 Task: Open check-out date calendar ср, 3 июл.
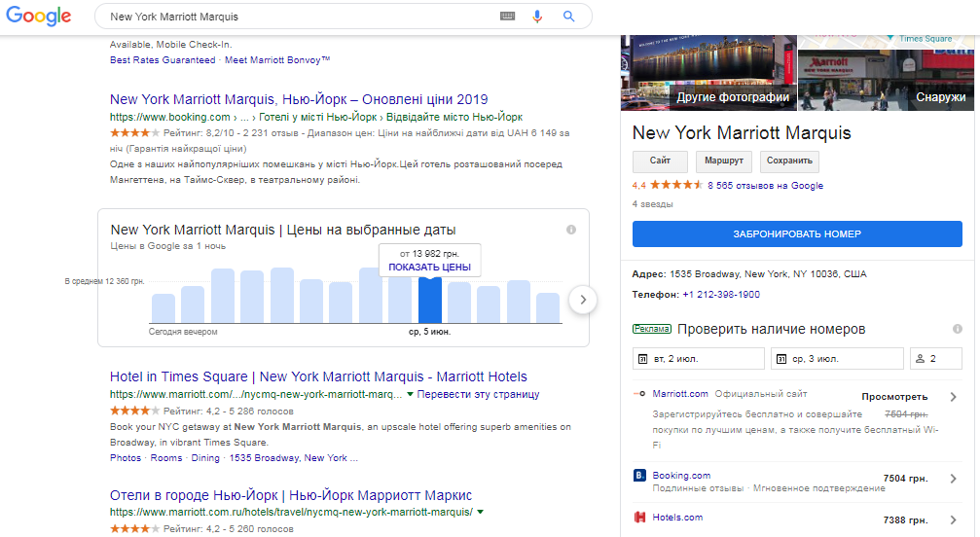click(836, 359)
